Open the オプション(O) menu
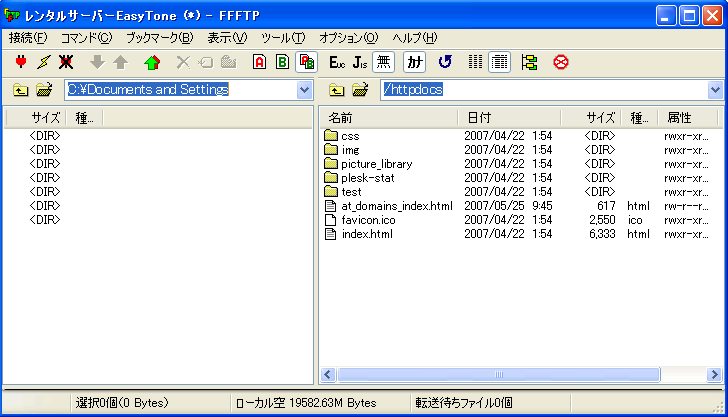This screenshot has width=728, height=417. [x=348, y=38]
